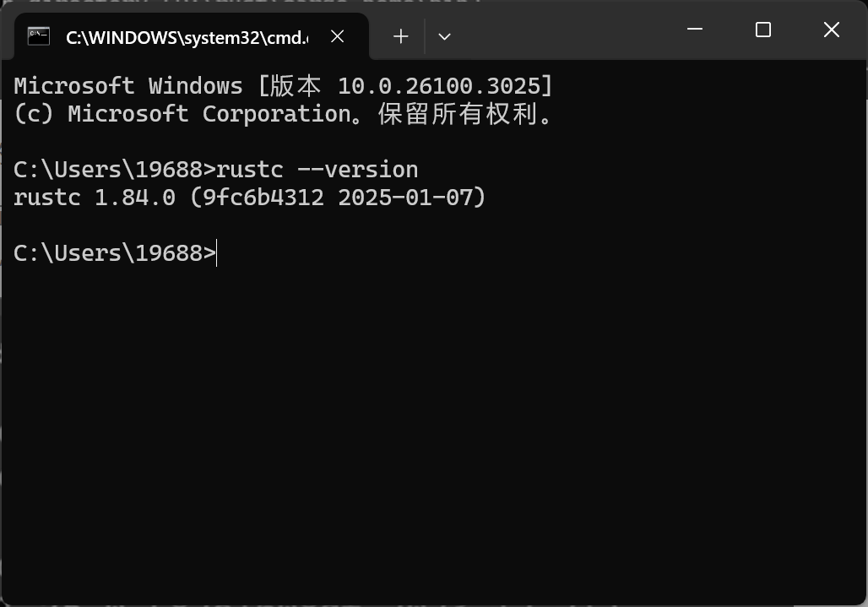Click the cmd icon in the tab
The image size is (868, 607).
(x=38, y=36)
